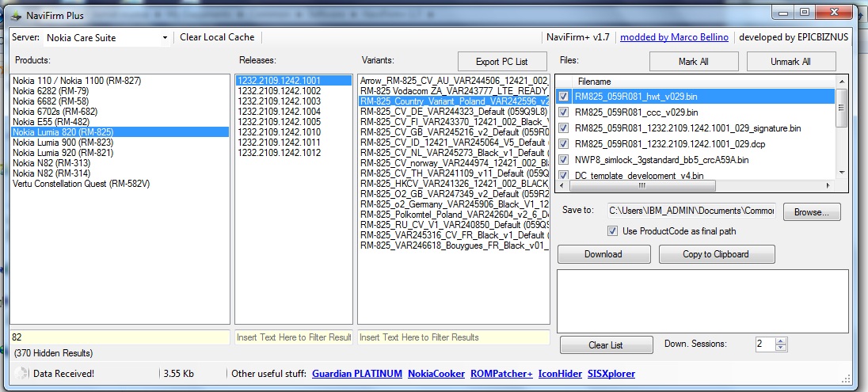Click the Releases filter text field
This screenshot has height=392, width=868.
tap(293, 337)
